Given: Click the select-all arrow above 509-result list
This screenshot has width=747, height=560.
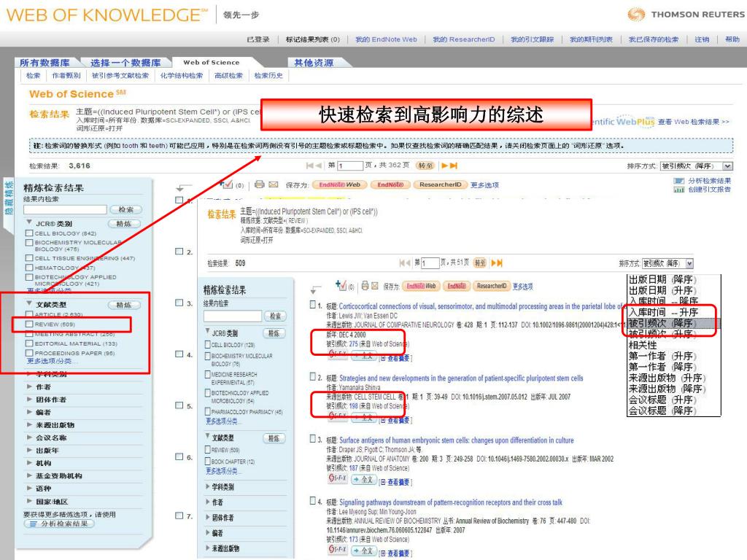Looking at the screenshot, I should point(316,289).
